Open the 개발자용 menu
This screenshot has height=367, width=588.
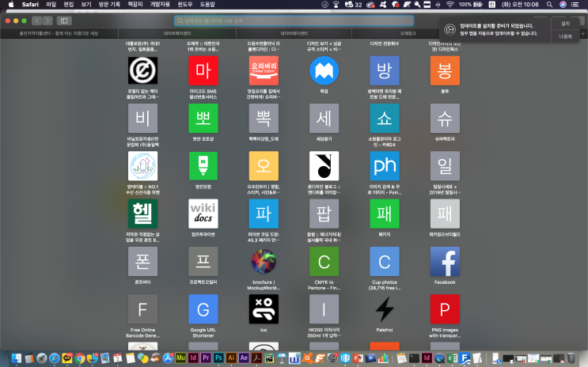(x=160, y=5)
